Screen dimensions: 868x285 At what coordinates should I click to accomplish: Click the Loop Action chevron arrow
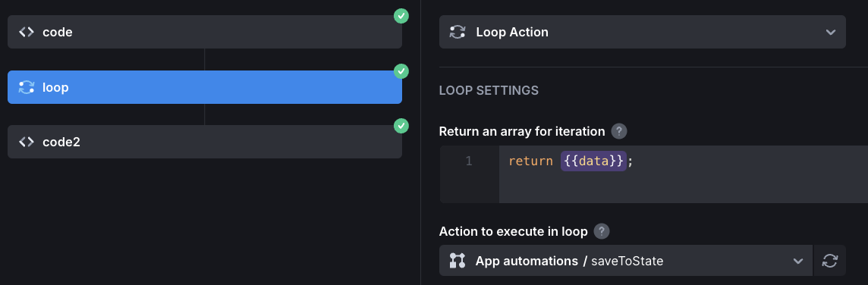tap(830, 32)
